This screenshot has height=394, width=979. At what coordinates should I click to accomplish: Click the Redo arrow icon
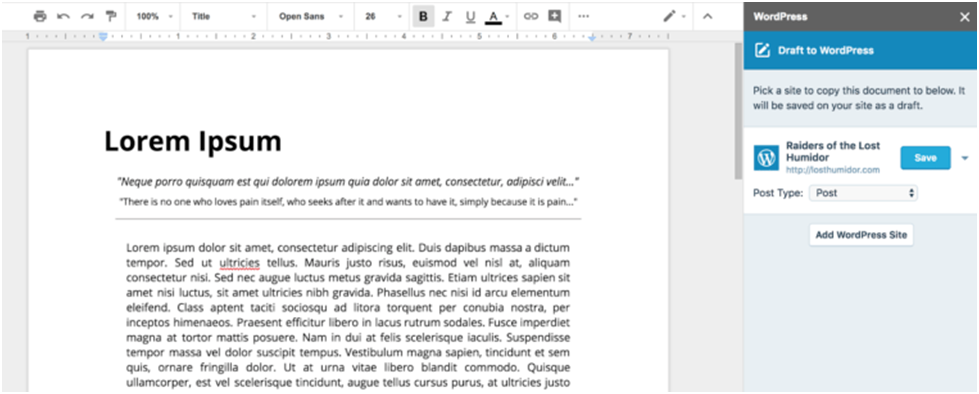pos(87,16)
